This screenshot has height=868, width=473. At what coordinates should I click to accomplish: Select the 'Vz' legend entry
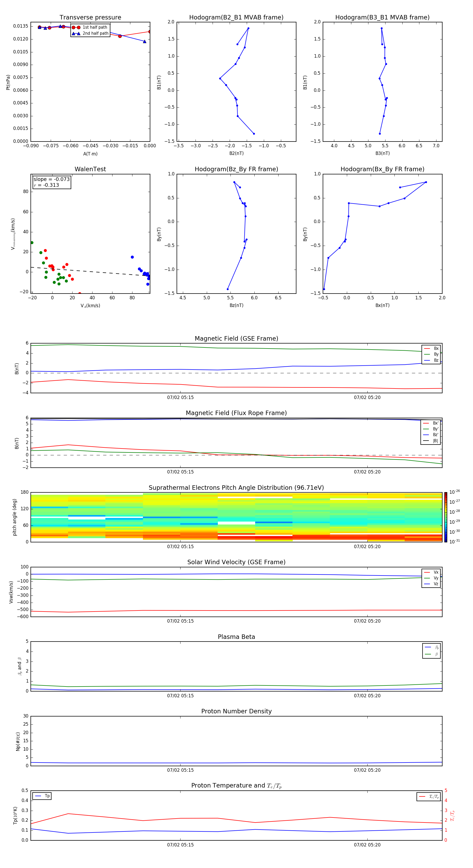[x=431, y=584]
